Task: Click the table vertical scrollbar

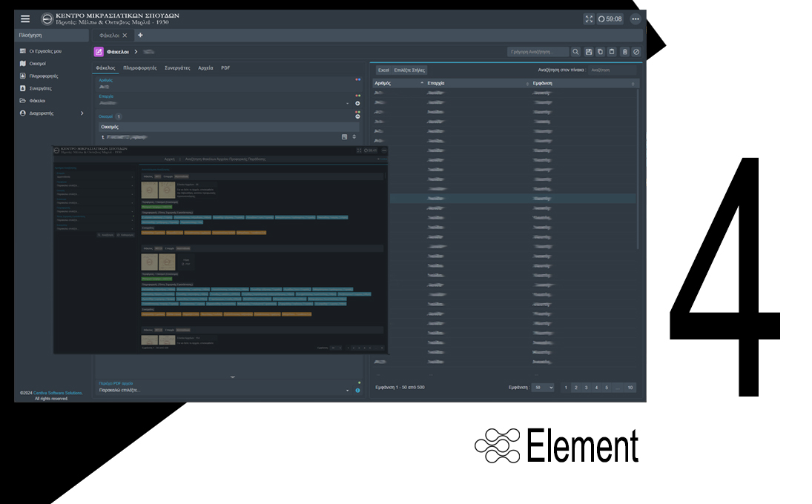Action: [638, 169]
